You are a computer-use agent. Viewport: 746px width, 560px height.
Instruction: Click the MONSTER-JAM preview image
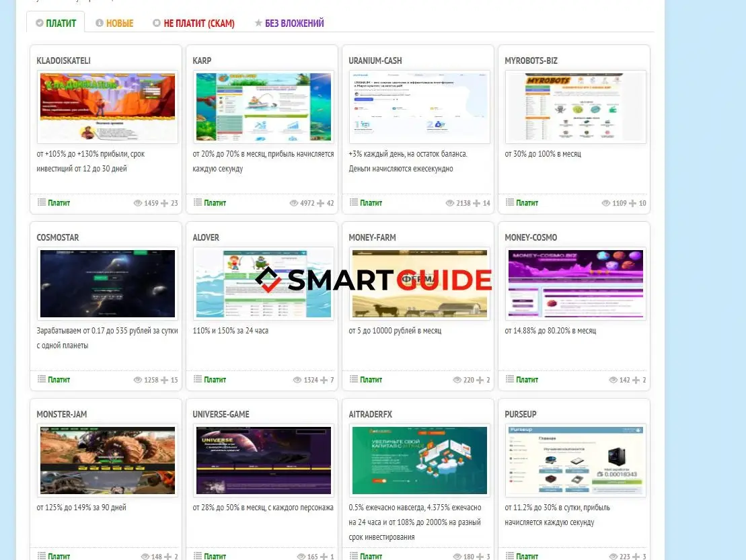pyautogui.click(x=107, y=461)
